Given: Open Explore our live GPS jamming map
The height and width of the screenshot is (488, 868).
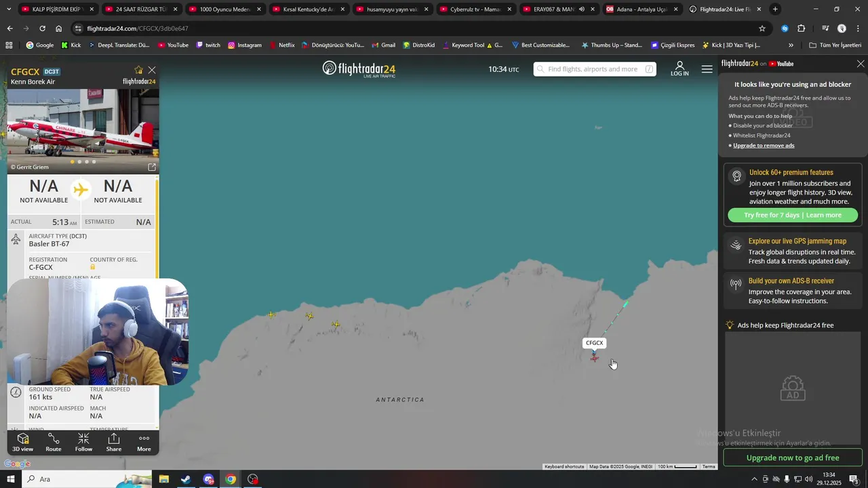Looking at the screenshot, I should 793,251.
